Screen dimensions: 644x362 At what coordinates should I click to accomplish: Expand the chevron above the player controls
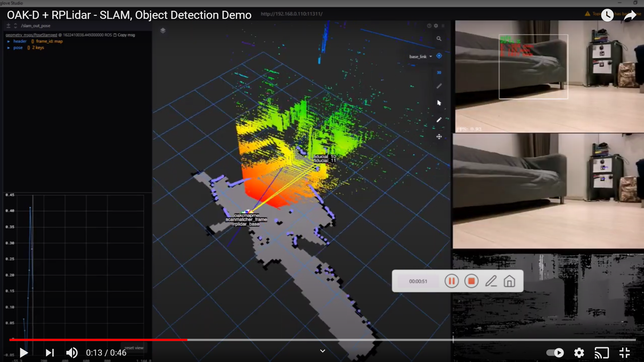pyautogui.click(x=322, y=351)
